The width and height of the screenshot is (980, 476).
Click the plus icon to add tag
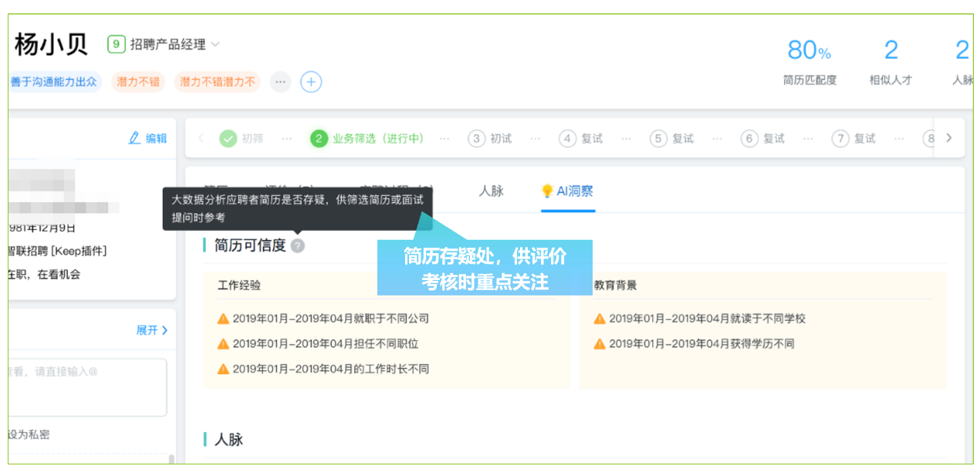[311, 82]
